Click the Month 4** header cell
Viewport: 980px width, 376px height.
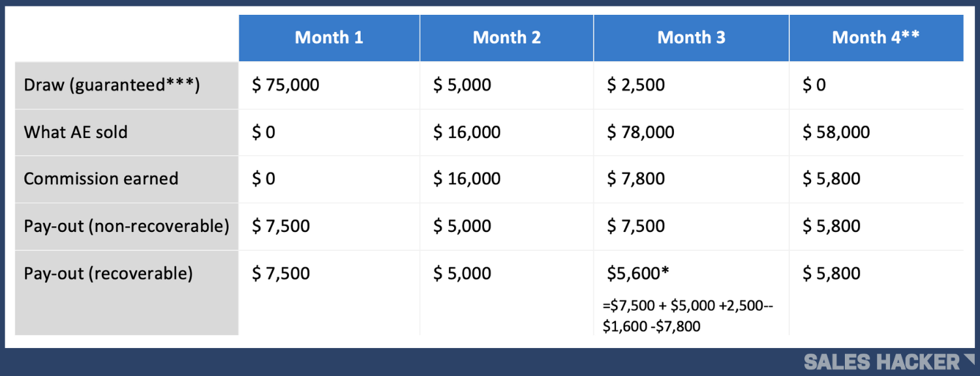point(876,38)
